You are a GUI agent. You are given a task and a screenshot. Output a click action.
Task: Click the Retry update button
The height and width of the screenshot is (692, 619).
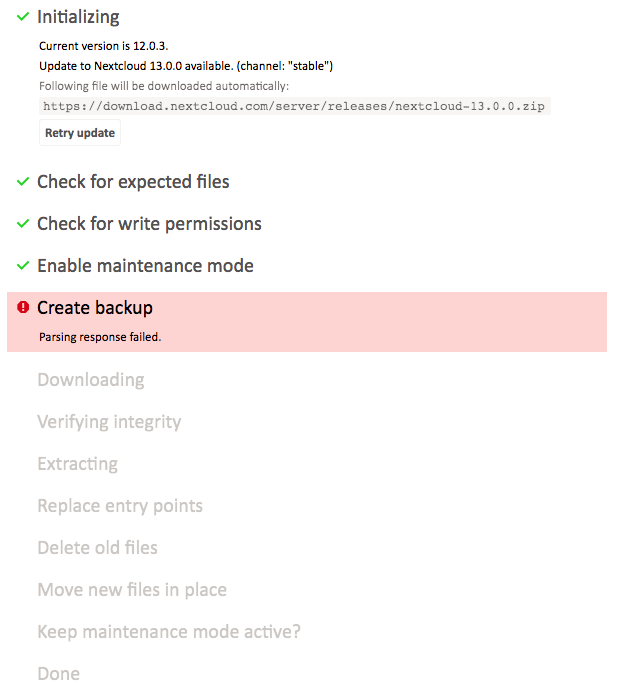pyautogui.click(x=80, y=133)
